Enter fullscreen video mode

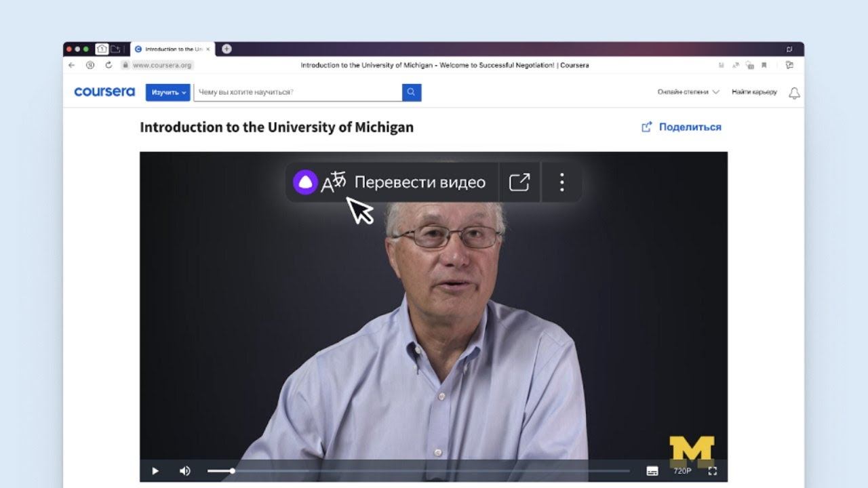point(712,471)
